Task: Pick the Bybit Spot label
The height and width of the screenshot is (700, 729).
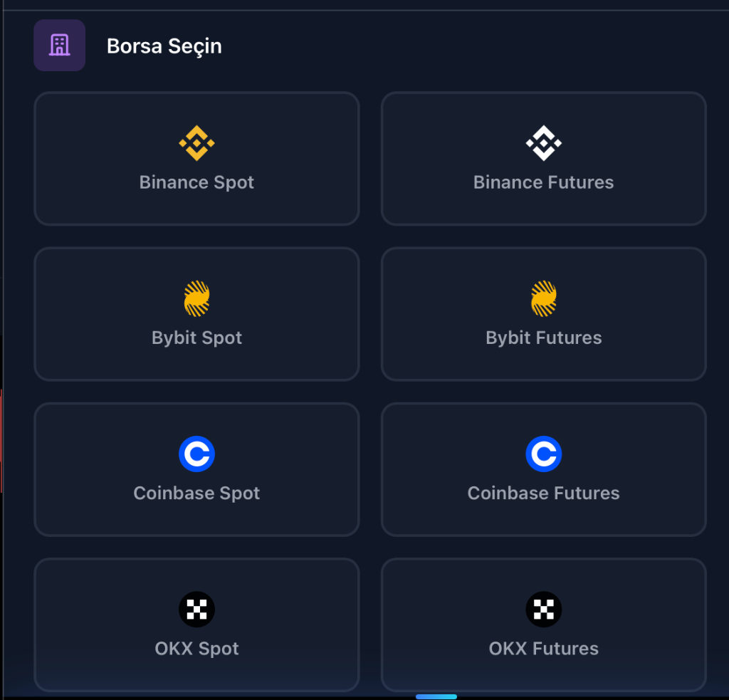Action: [196, 338]
